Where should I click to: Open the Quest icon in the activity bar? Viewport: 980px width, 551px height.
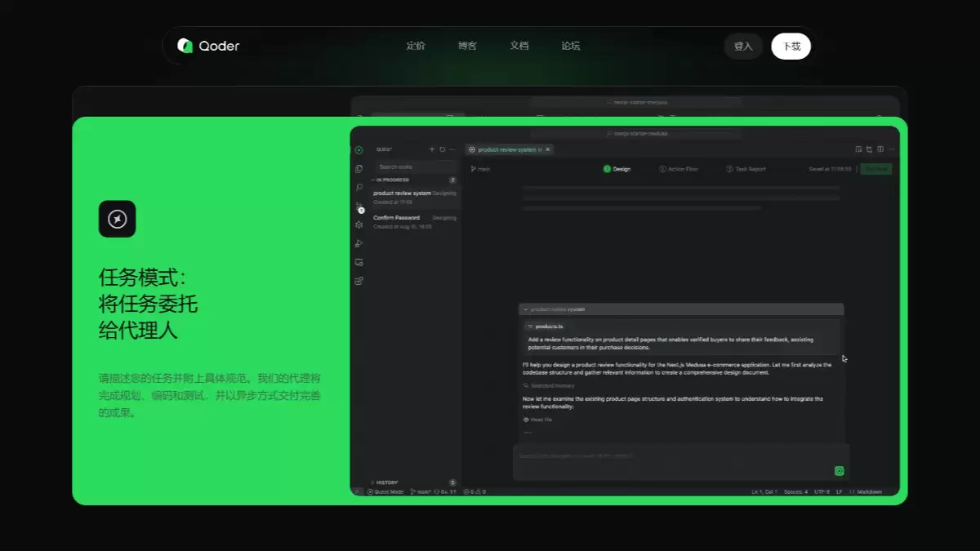pyautogui.click(x=359, y=150)
